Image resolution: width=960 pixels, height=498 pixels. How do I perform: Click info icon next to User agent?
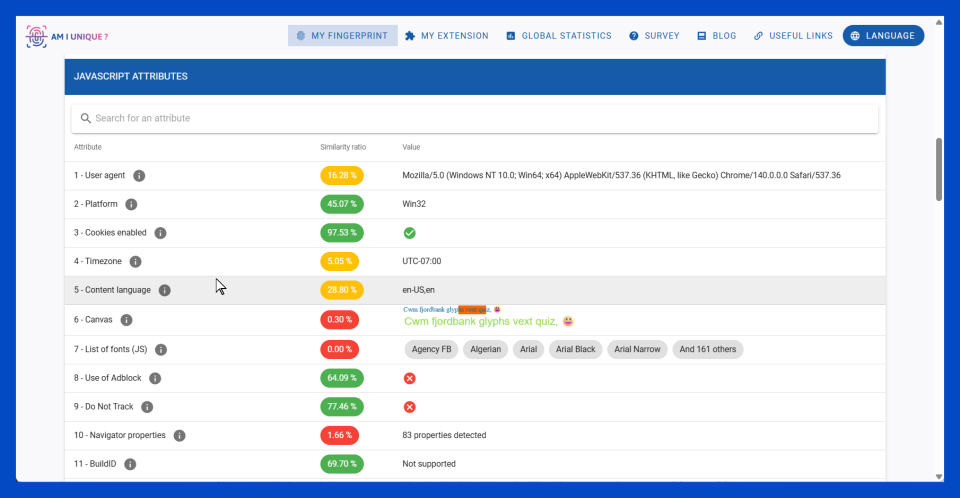tap(139, 176)
